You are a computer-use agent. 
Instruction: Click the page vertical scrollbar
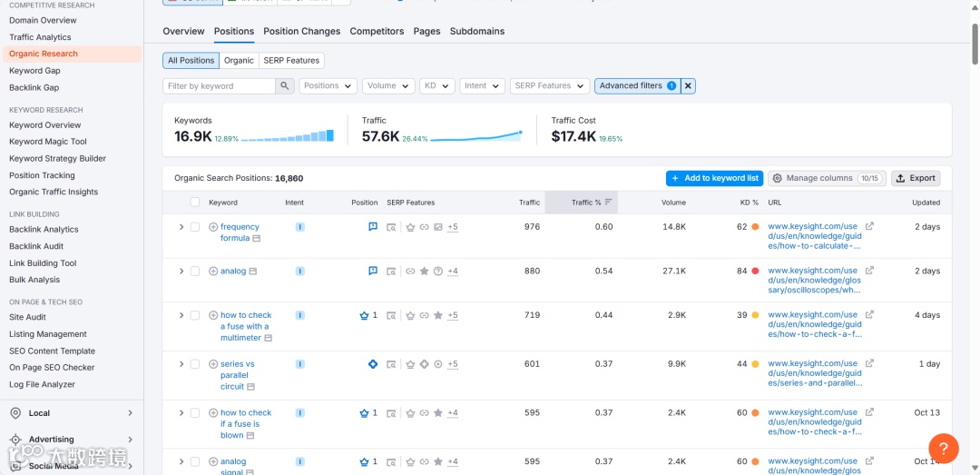coord(975,44)
